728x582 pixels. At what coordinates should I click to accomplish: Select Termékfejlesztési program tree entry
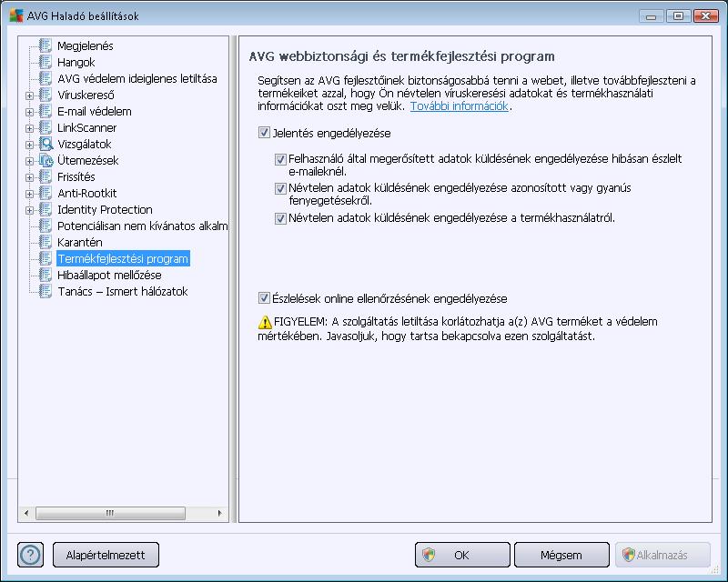tap(123, 259)
